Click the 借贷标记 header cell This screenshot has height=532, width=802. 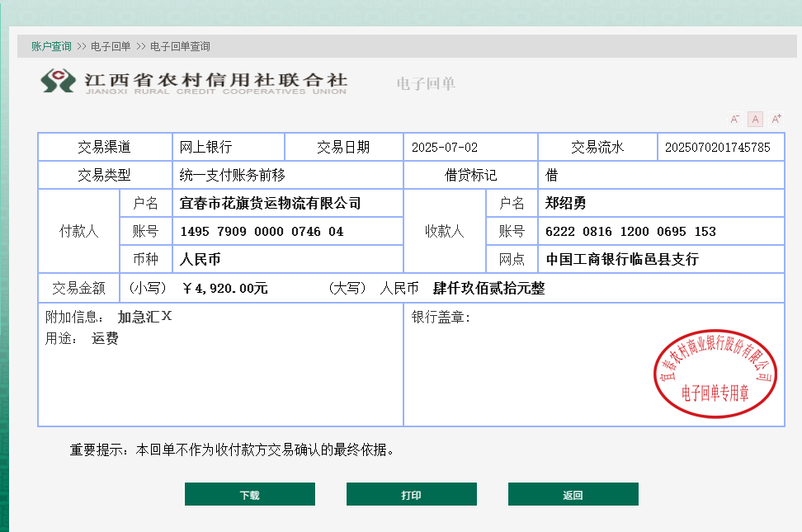tap(470, 176)
